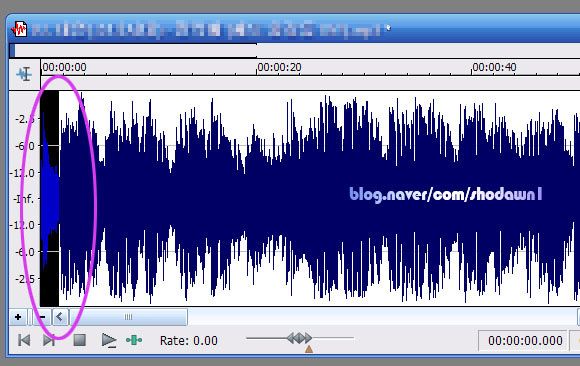The width and height of the screenshot is (580, 366).
Task: Start playback with the Play triangle button
Action: coord(109,340)
